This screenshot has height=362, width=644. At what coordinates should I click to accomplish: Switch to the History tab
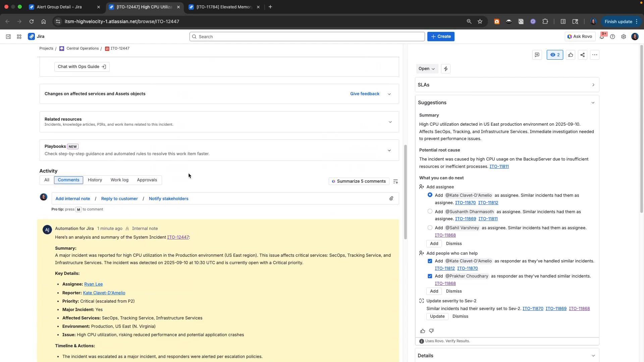95,180
